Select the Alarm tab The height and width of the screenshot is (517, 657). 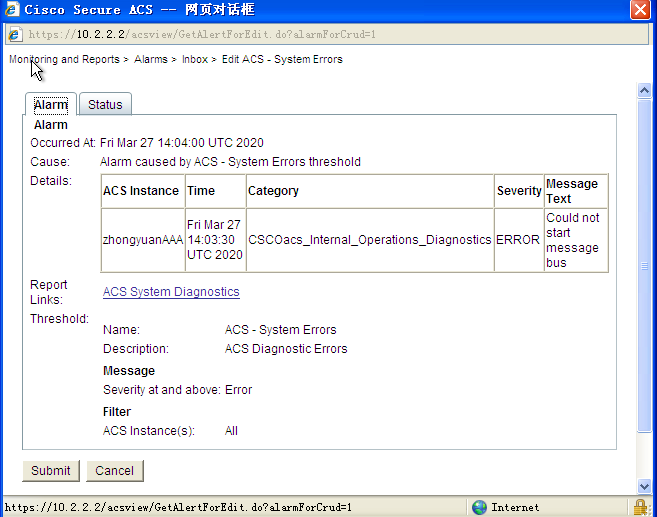(51, 104)
